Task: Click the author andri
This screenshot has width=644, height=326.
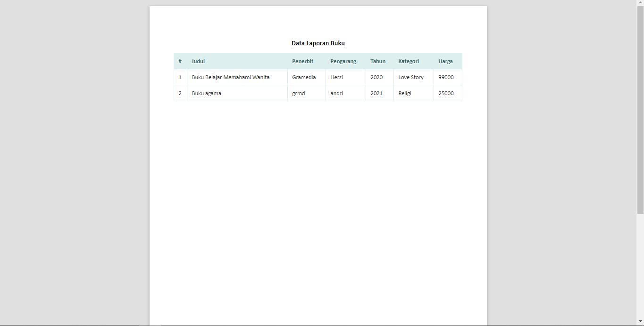Action: point(336,93)
